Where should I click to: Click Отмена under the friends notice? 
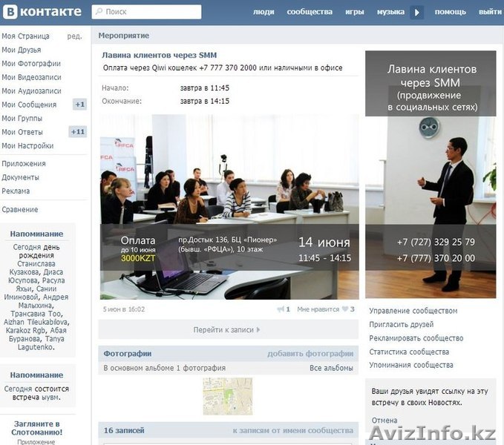click(384, 421)
